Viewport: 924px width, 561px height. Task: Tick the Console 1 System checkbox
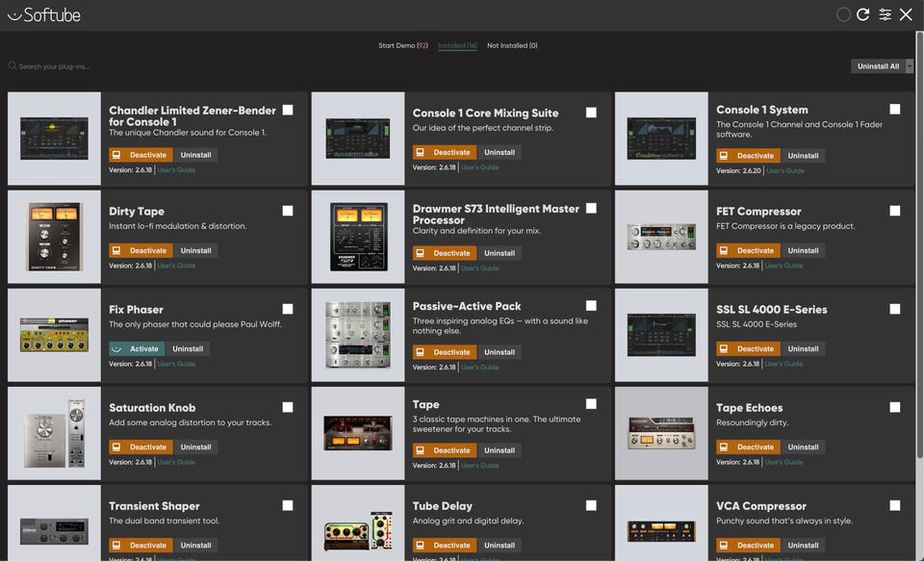coord(894,109)
